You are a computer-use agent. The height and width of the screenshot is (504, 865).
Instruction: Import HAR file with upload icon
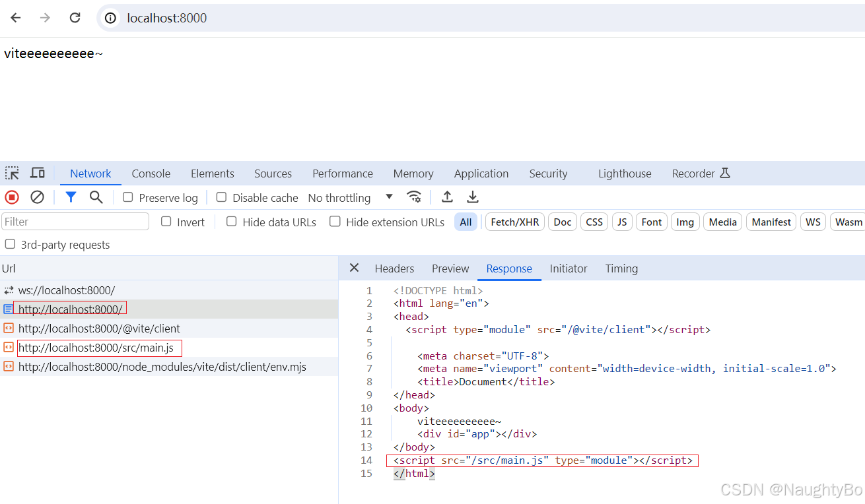coord(447,197)
